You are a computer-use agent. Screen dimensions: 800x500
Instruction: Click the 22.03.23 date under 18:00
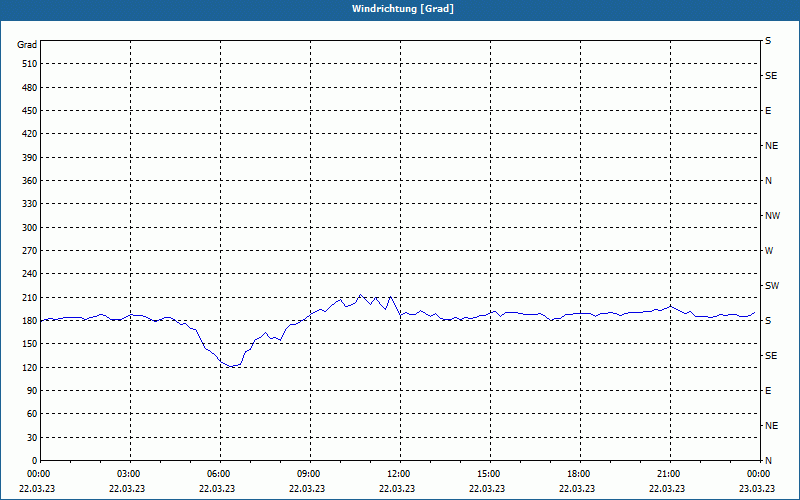577,488
